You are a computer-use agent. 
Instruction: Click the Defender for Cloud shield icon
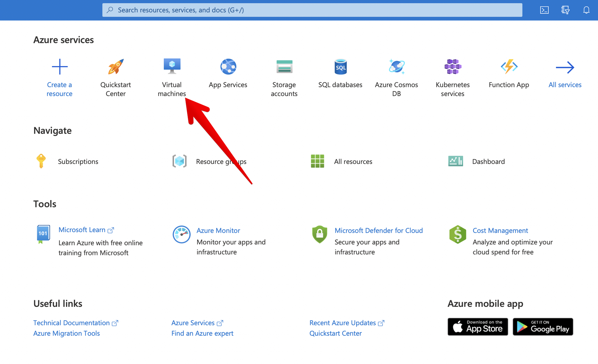319,234
